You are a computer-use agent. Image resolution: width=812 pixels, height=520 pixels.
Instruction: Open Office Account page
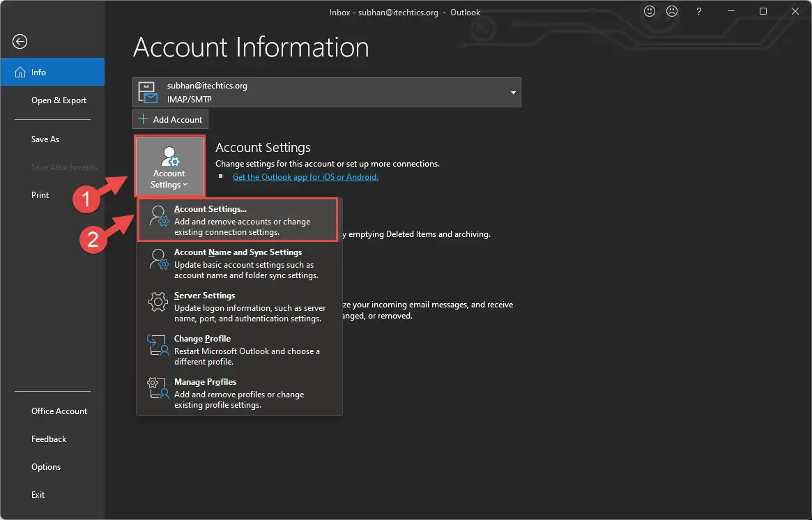(x=52, y=411)
